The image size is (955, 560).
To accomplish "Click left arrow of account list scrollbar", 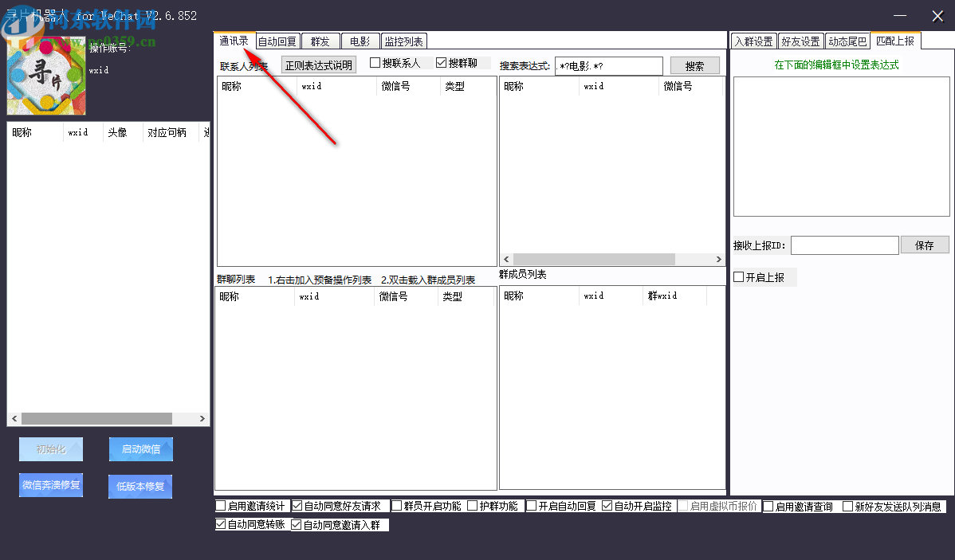I will click(14, 419).
